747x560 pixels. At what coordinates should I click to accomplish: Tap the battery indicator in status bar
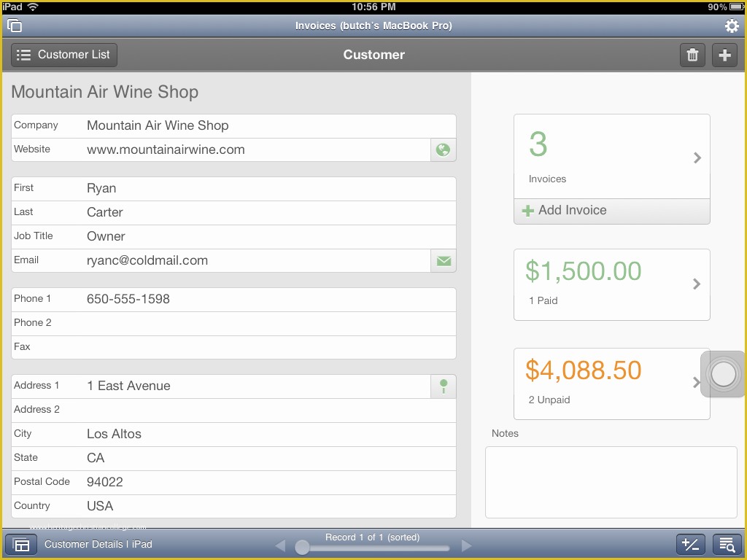(x=738, y=7)
